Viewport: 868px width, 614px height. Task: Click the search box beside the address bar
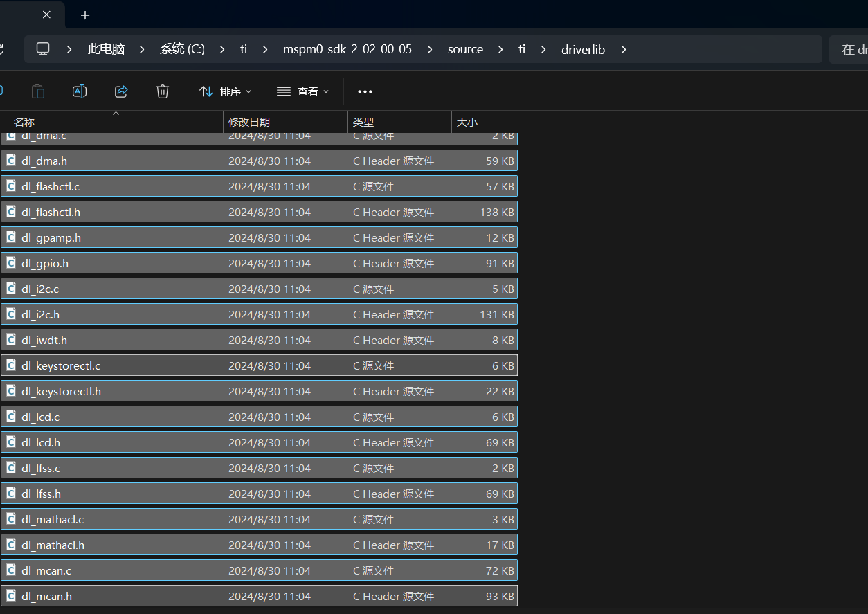[848, 49]
